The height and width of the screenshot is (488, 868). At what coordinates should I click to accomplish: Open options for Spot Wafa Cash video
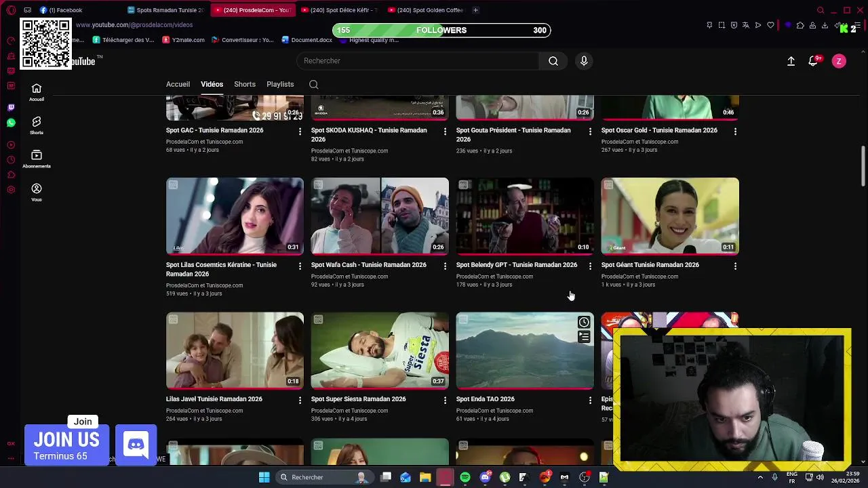coord(445,266)
